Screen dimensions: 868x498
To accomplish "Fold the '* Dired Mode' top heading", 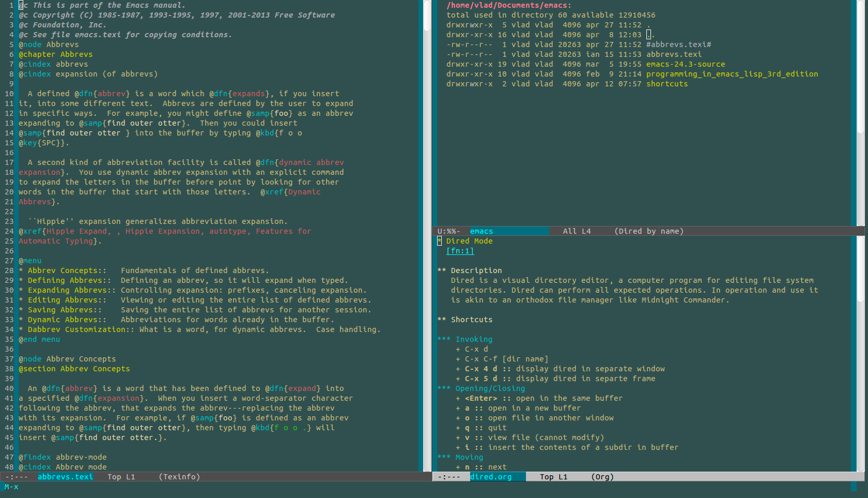I will tap(465, 241).
